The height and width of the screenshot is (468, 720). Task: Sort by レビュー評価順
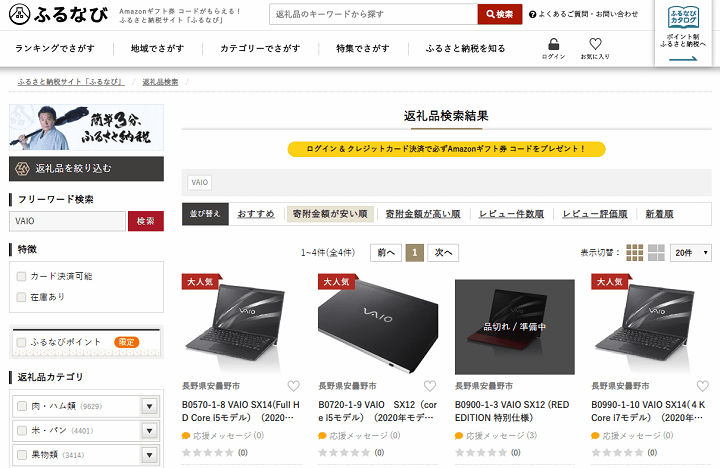595,214
